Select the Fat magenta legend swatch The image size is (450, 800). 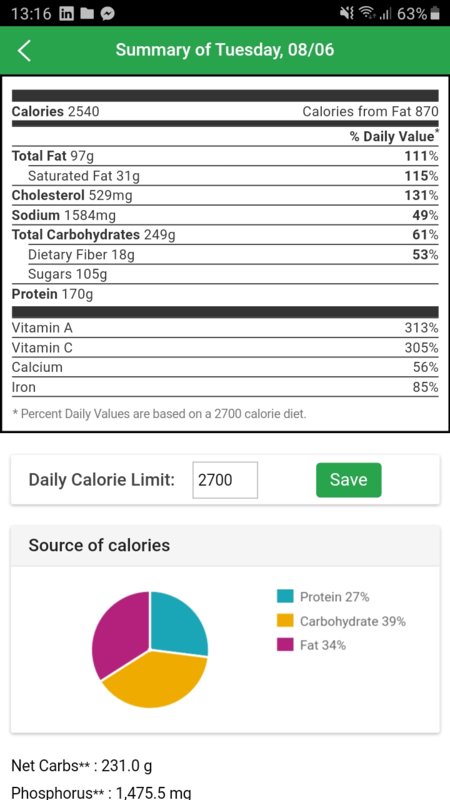click(285, 645)
